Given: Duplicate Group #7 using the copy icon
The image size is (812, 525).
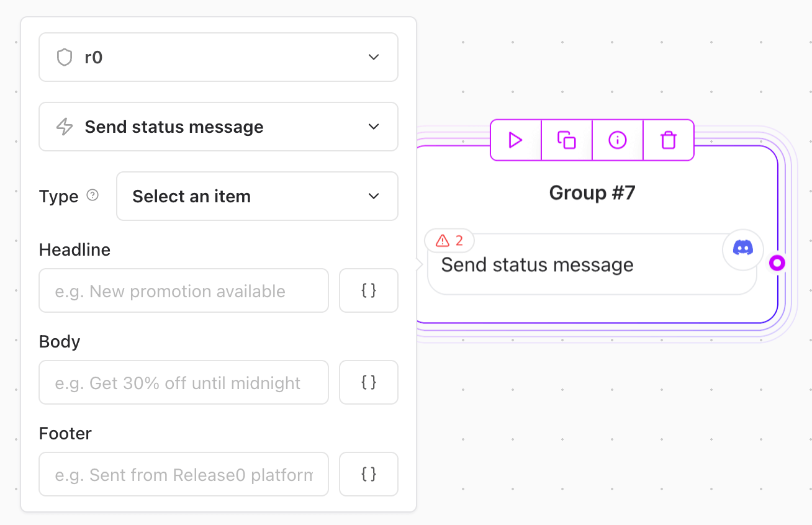Looking at the screenshot, I should point(566,140).
